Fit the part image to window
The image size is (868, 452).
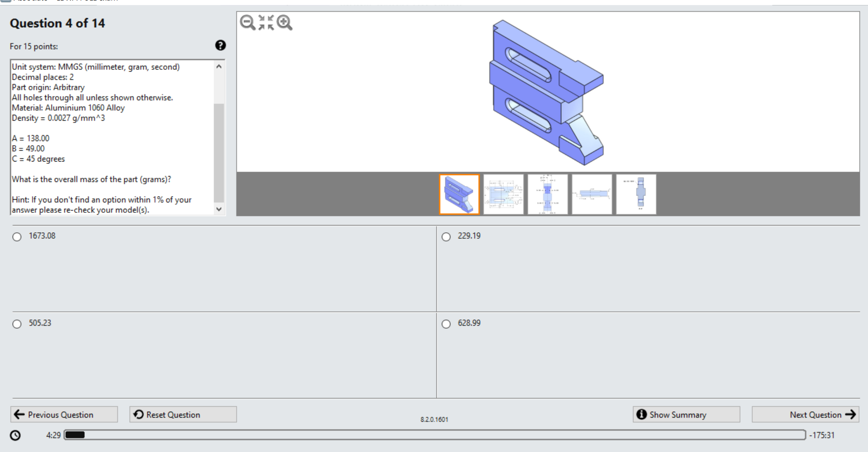[x=266, y=22]
